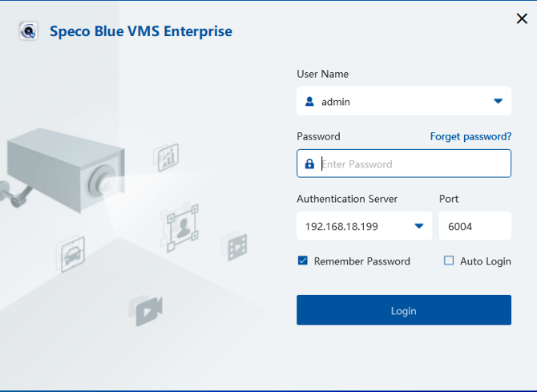The height and width of the screenshot is (392, 537).
Task: Expand the User Name dropdown arrow
Action: [x=498, y=102]
